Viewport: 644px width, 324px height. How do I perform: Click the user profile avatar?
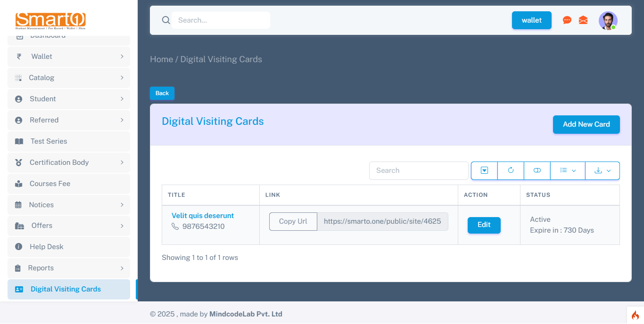(x=608, y=21)
